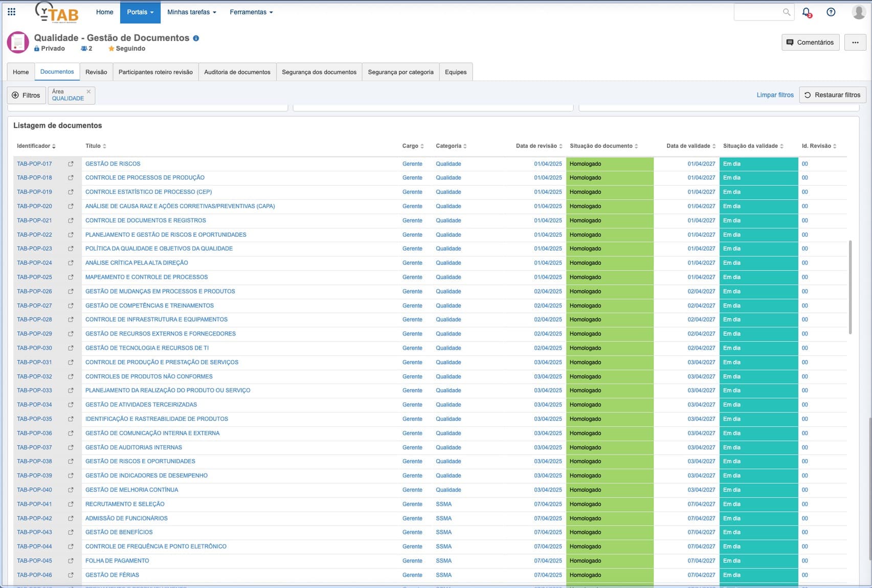Open TAB-POP-023 external link icon

pos(71,248)
